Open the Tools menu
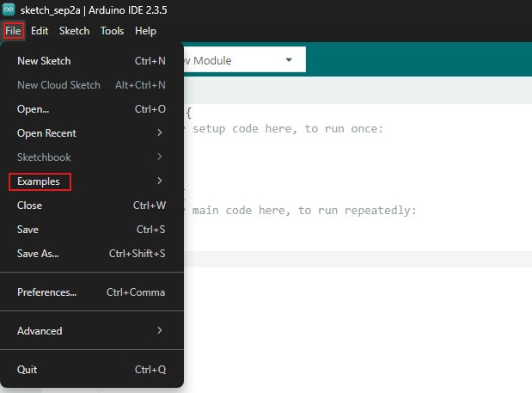The width and height of the screenshot is (532, 393). [x=112, y=31]
